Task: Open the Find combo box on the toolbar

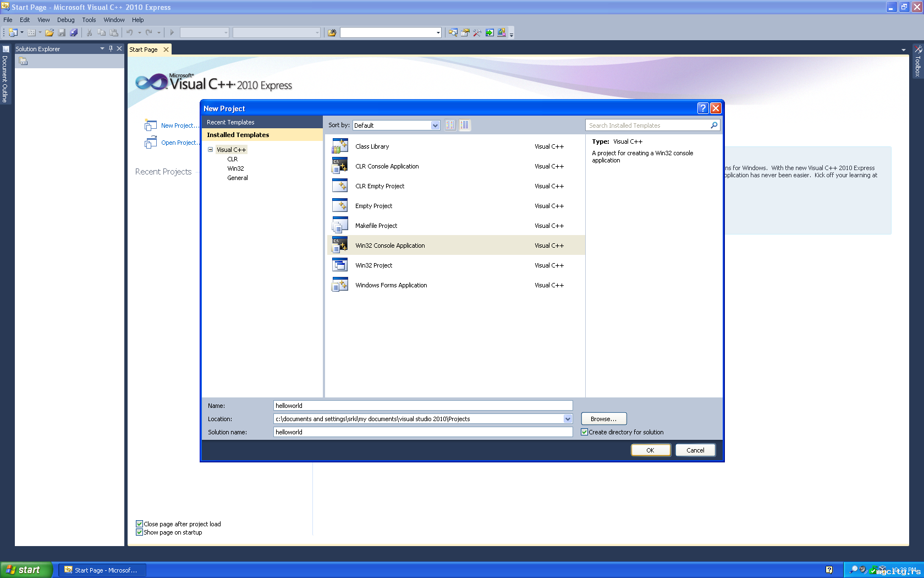Action: [x=390, y=32]
